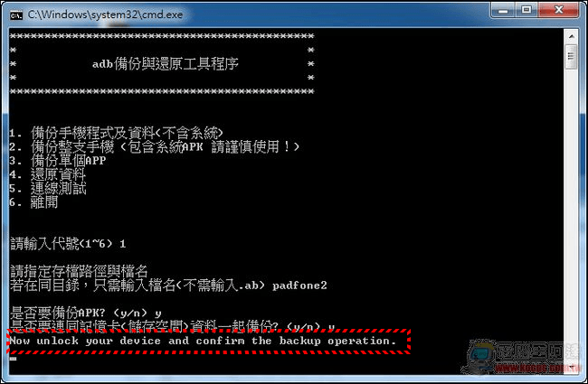
Task: Close the cmd.exe window
Action: (559, 10)
